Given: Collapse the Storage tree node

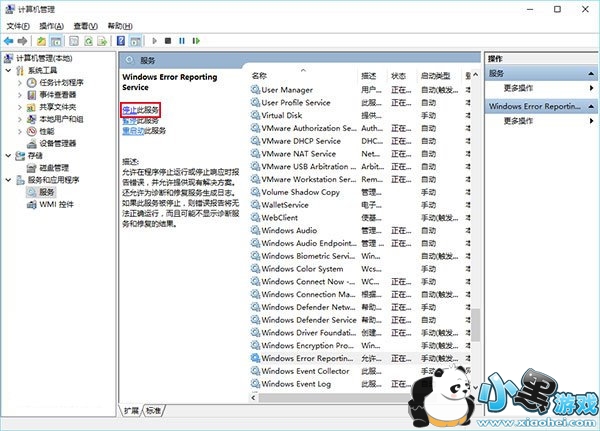Looking at the screenshot, I should pos(8,156).
